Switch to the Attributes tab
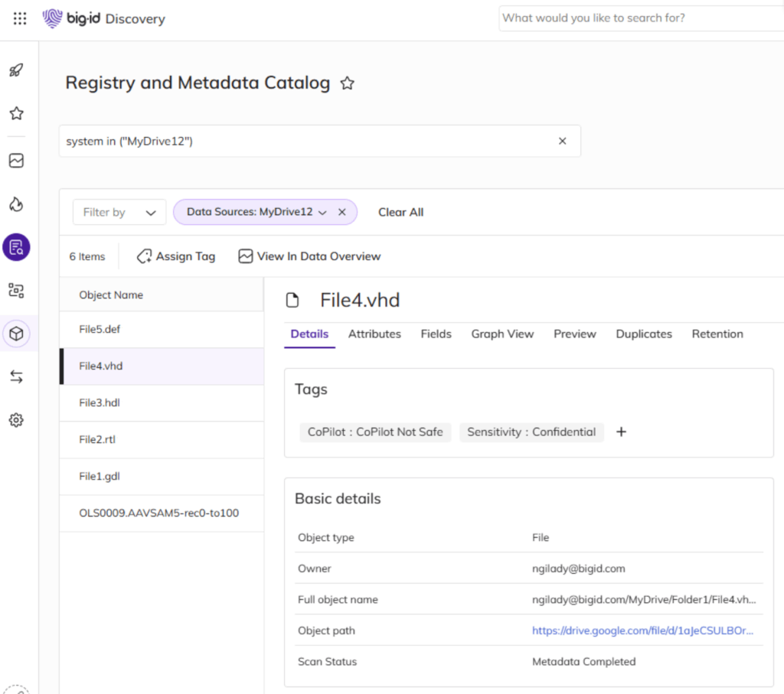 pyautogui.click(x=374, y=334)
